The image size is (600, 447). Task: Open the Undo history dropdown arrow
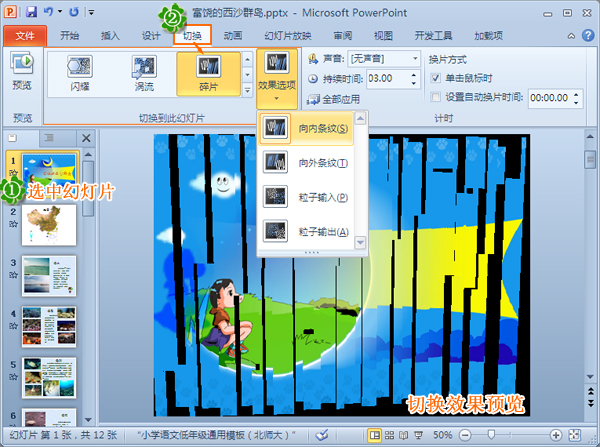coord(60,12)
